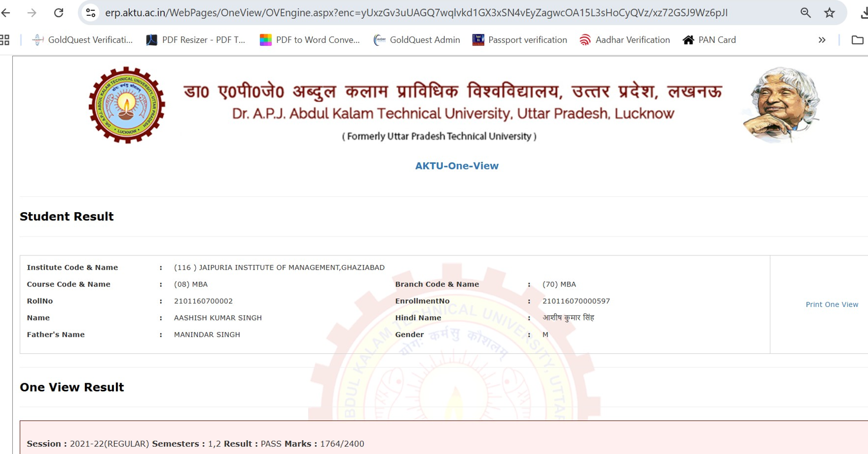Image resolution: width=868 pixels, height=454 pixels.
Task: Open Aadhar Verification bookmark
Action: (x=625, y=40)
